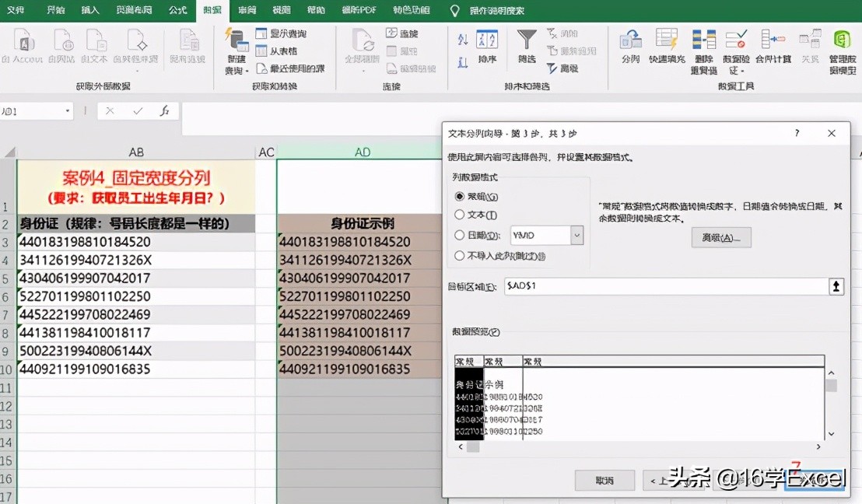Click the Edit Links item
This screenshot has width=862, height=504.
pos(412,68)
